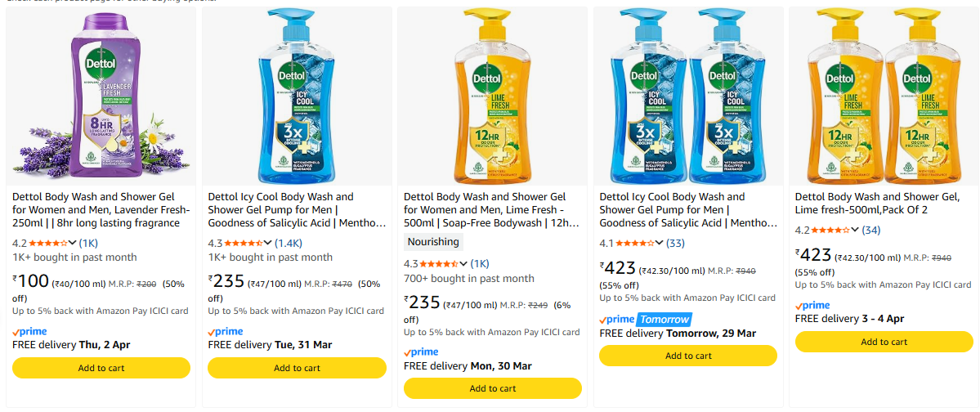Open the single Lime Fresh 500ml bottle image
This screenshot has width=980, height=412.
point(492,96)
